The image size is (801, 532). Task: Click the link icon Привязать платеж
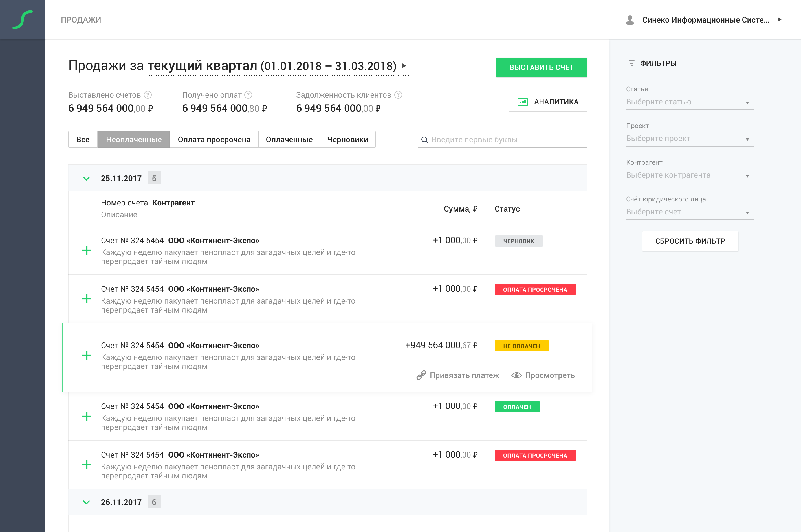click(421, 375)
